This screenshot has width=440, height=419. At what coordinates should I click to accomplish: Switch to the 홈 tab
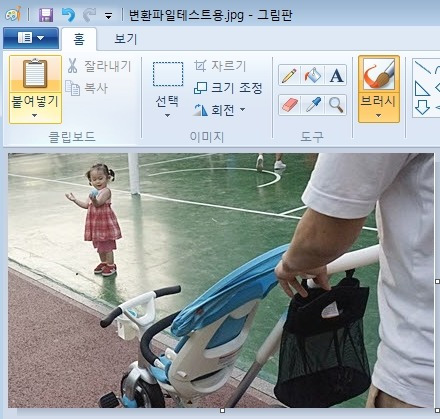[79, 39]
